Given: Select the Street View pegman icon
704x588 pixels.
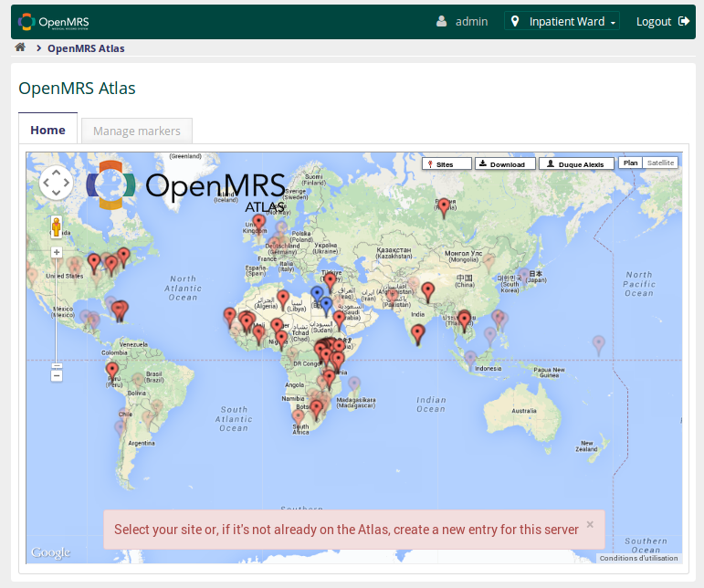Looking at the screenshot, I should point(56,226).
